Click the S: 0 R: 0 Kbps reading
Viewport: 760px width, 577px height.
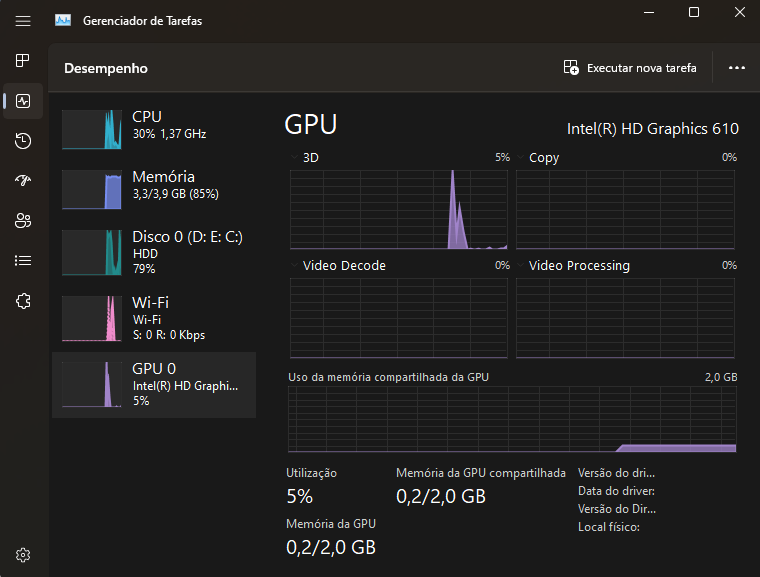[169, 335]
